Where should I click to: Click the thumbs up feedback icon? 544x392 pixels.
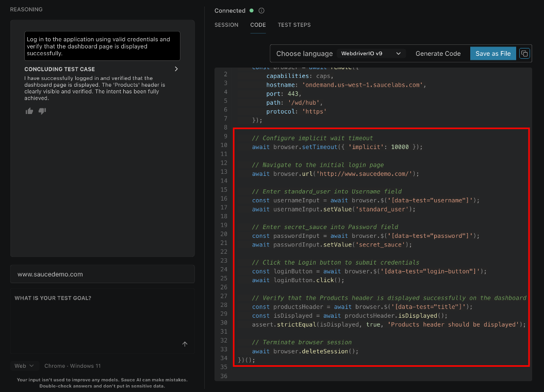click(x=29, y=111)
